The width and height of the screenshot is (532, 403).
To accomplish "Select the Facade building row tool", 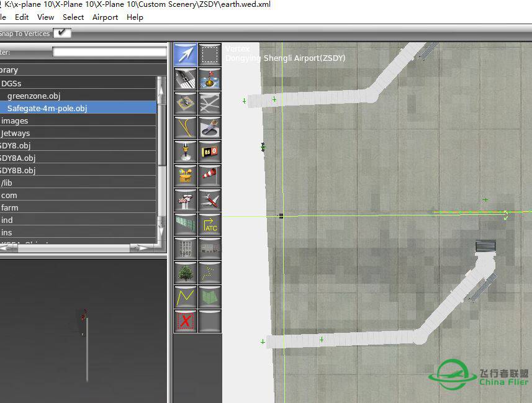I will click(x=210, y=248).
